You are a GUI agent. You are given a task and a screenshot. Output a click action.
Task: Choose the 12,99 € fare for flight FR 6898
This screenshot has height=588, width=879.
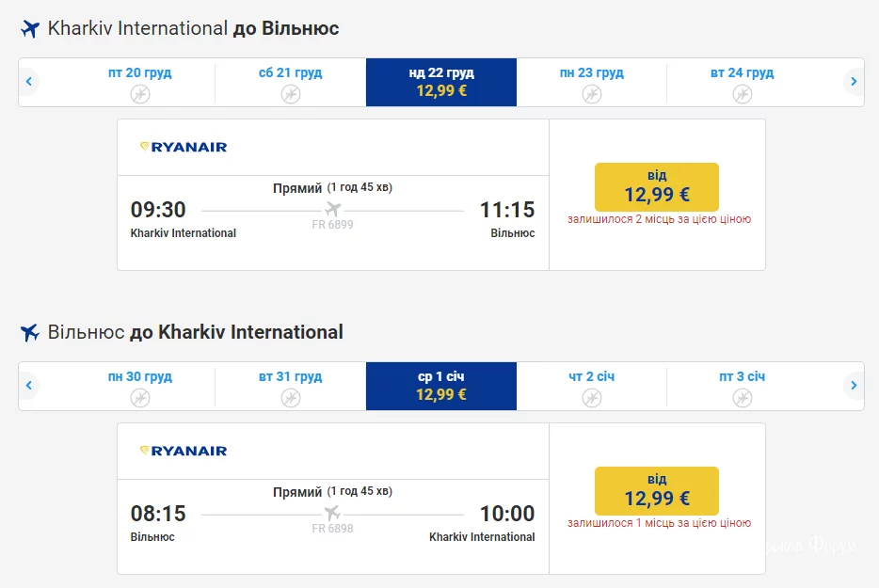tap(656, 490)
